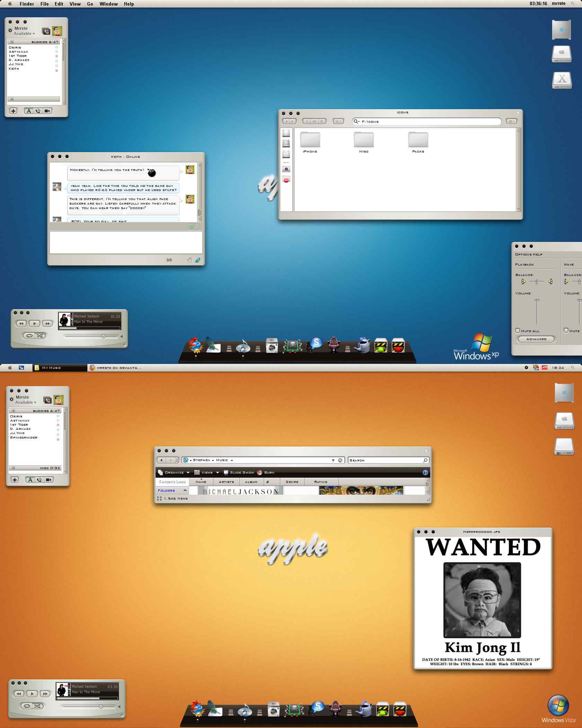
Task: Click the help question mark in the Music window
Action: click(425, 473)
